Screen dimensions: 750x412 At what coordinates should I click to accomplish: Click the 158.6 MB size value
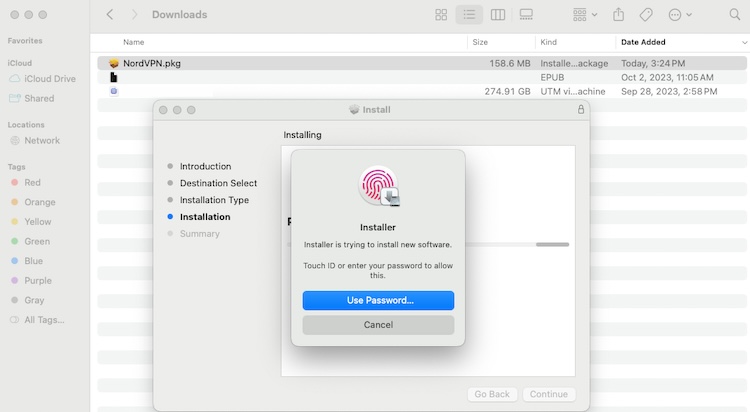pyautogui.click(x=509, y=63)
